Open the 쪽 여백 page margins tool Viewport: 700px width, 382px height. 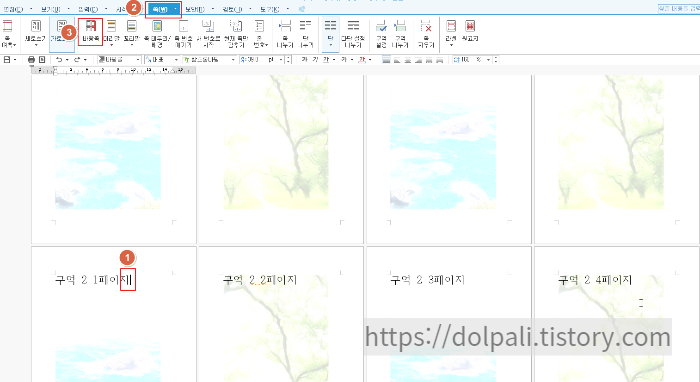click(x=8, y=33)
